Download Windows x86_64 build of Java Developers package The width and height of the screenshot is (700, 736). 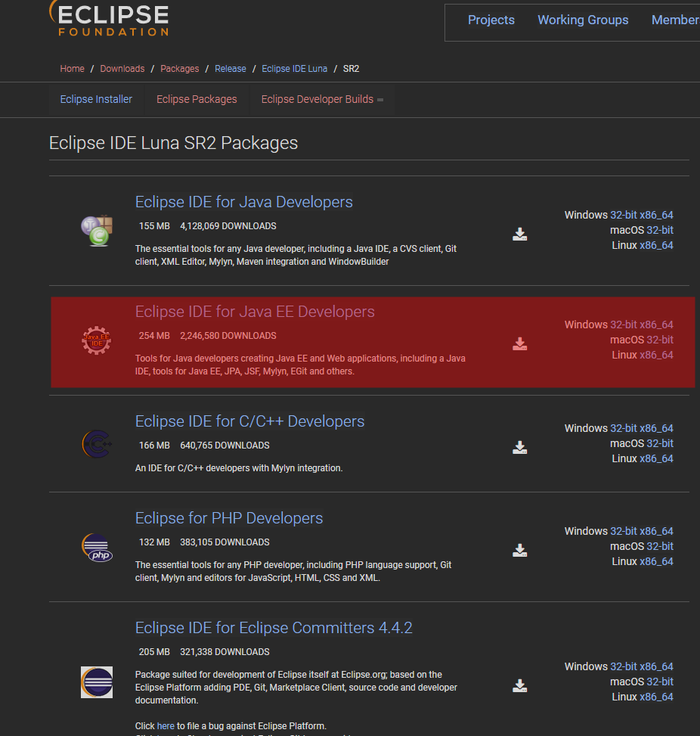(x=655, y=215)
